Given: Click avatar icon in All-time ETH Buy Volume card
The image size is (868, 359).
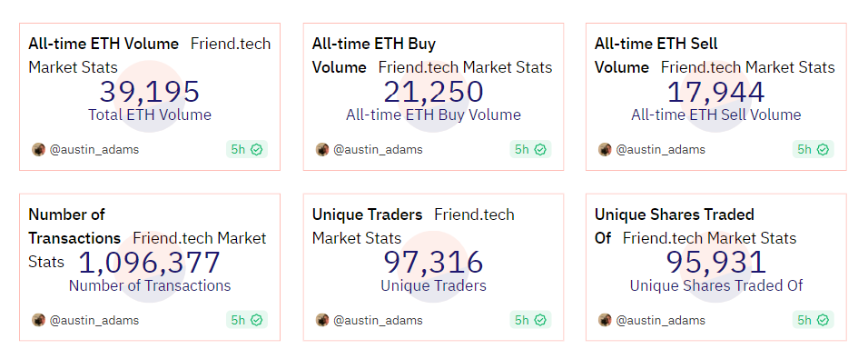Looking at the screenshot, I should tap(322, 150).
